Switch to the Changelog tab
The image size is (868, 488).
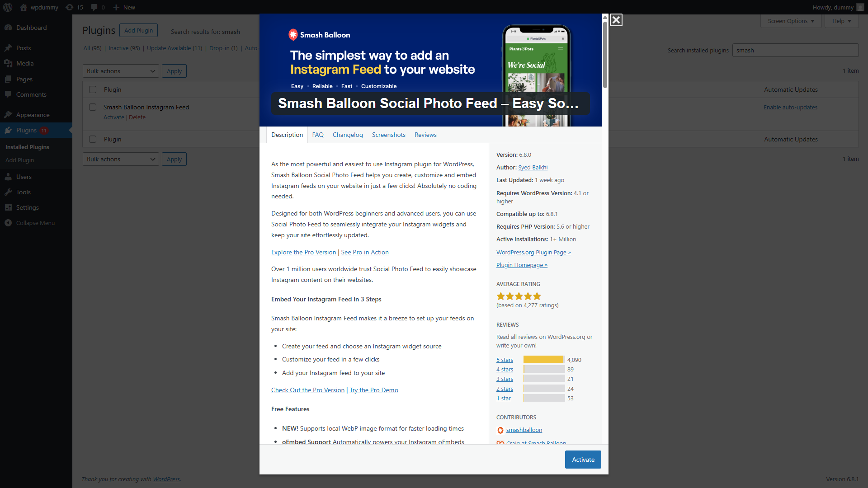coord(348,135)
